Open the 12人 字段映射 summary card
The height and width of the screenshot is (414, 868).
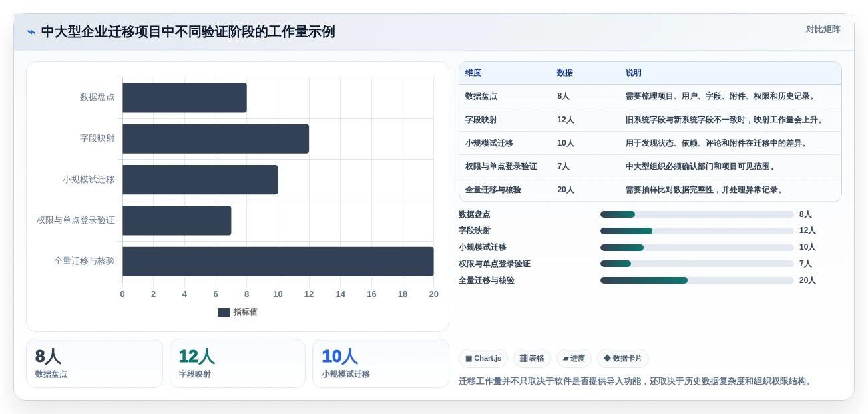238,363
